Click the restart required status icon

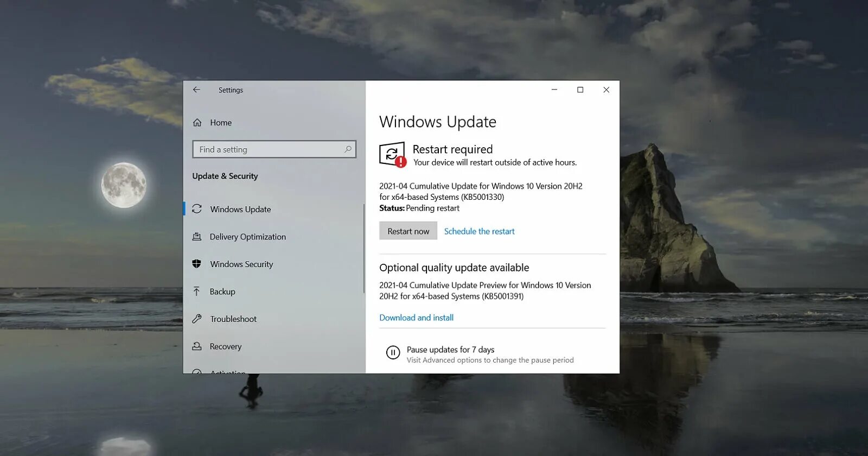tap(392, 155)
